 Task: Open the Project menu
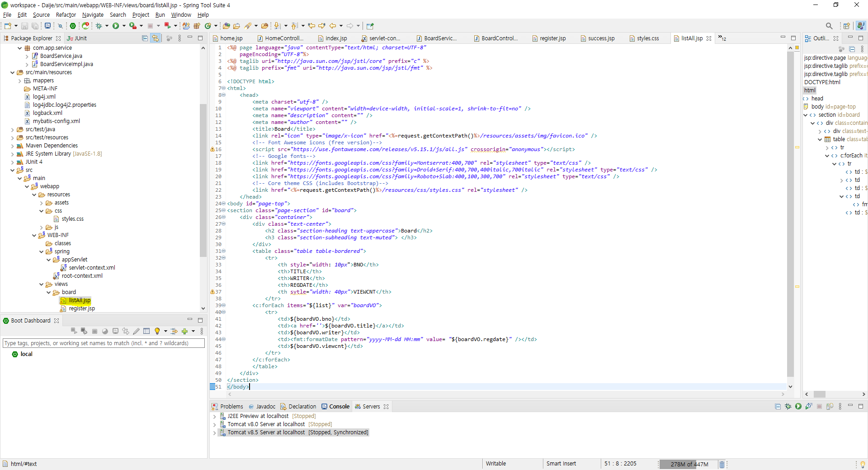[x=141, y=15]
